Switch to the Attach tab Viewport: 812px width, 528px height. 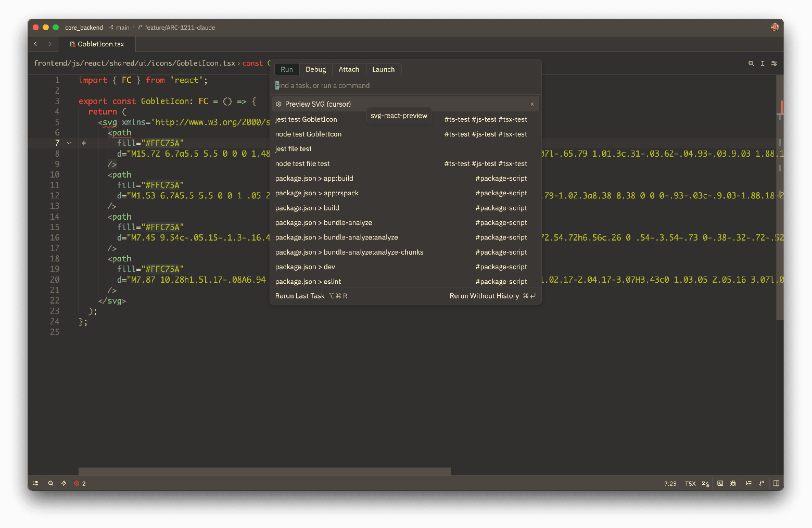coord(349,69)
